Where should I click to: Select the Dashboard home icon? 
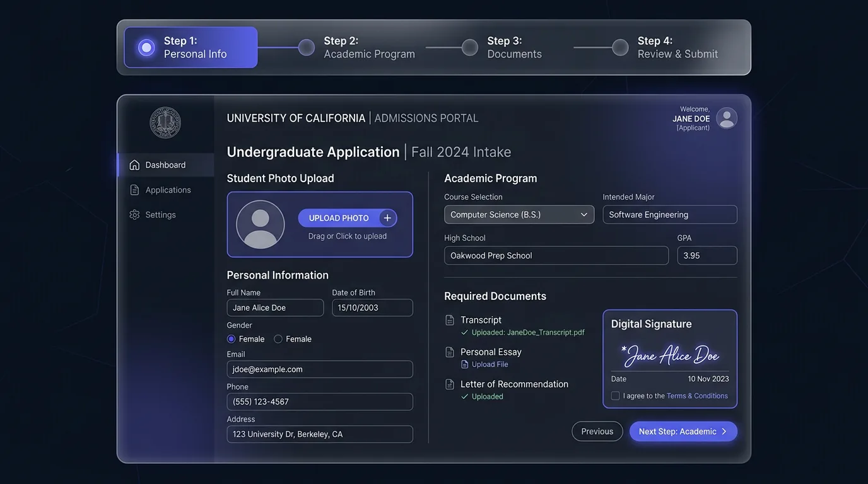[134, 164]
